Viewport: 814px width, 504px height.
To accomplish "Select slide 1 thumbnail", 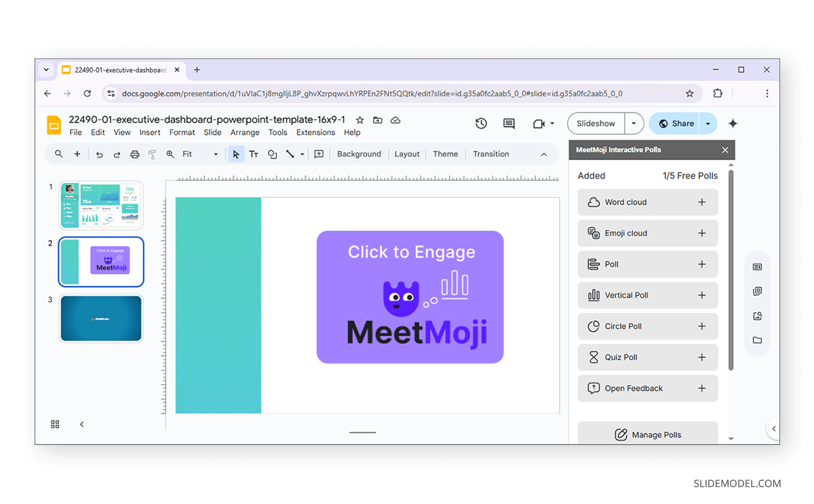I will pos(101,206).
